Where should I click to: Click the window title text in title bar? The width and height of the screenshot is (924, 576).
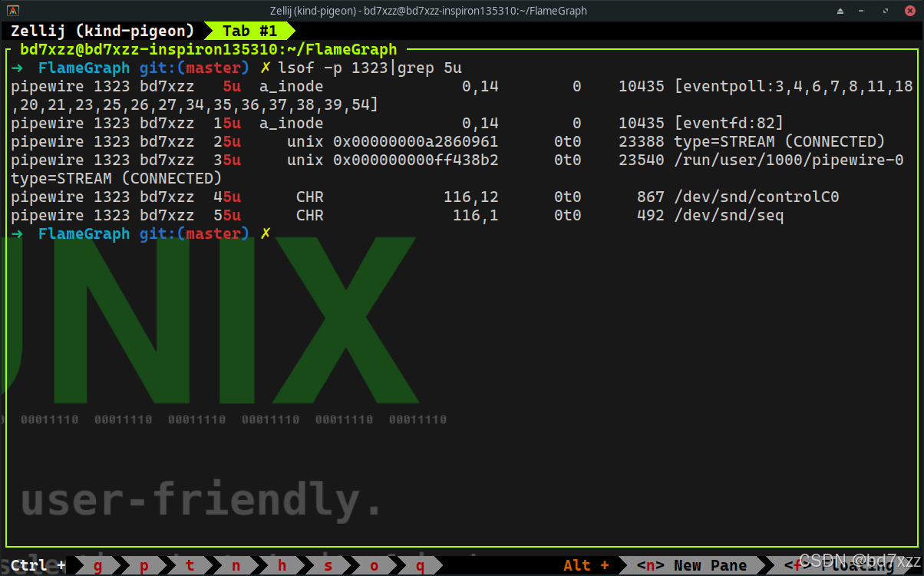[428, 11]
